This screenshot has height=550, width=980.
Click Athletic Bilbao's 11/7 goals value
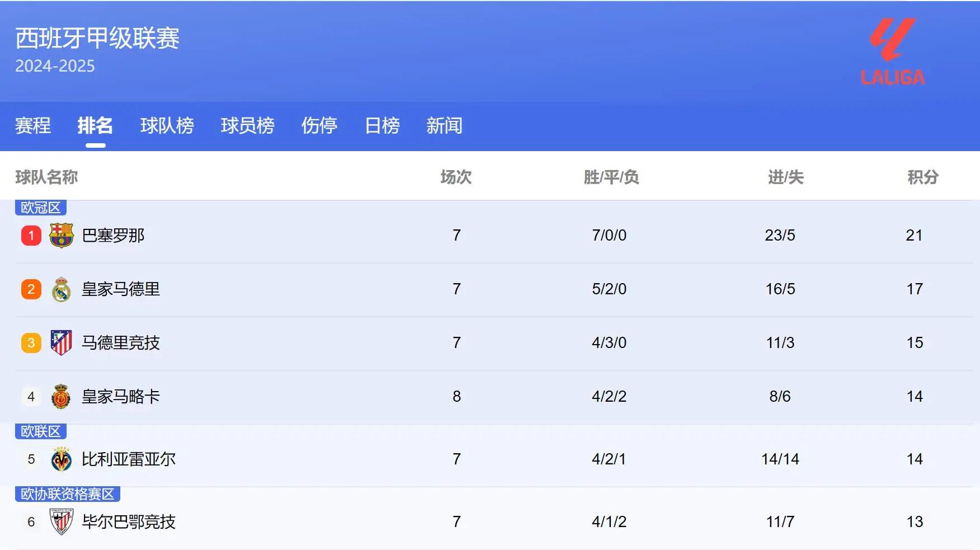click(780, 522)
